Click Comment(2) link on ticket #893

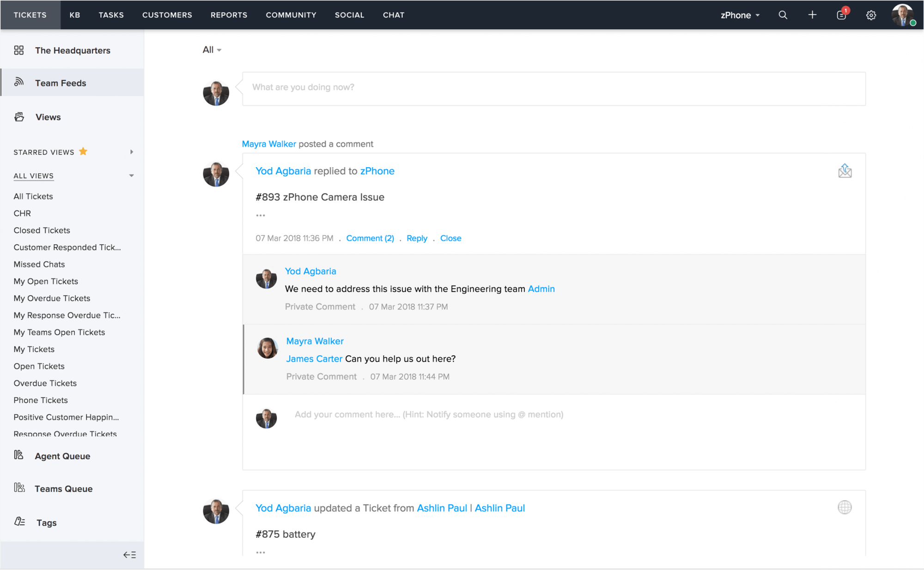coord(370,238)
